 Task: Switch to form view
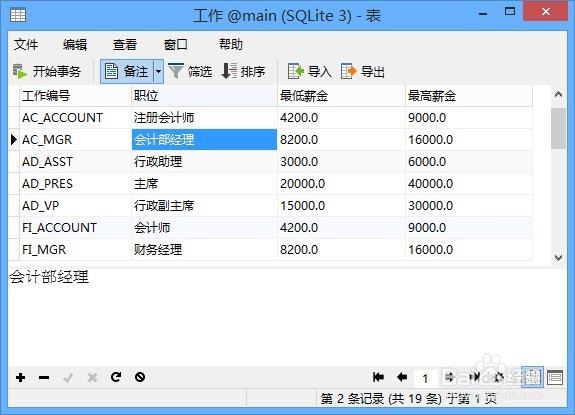click(x=555, y=377)
